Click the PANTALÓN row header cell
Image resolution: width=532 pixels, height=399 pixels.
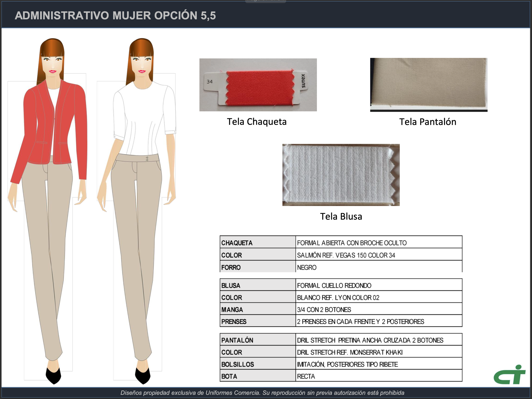257,340
